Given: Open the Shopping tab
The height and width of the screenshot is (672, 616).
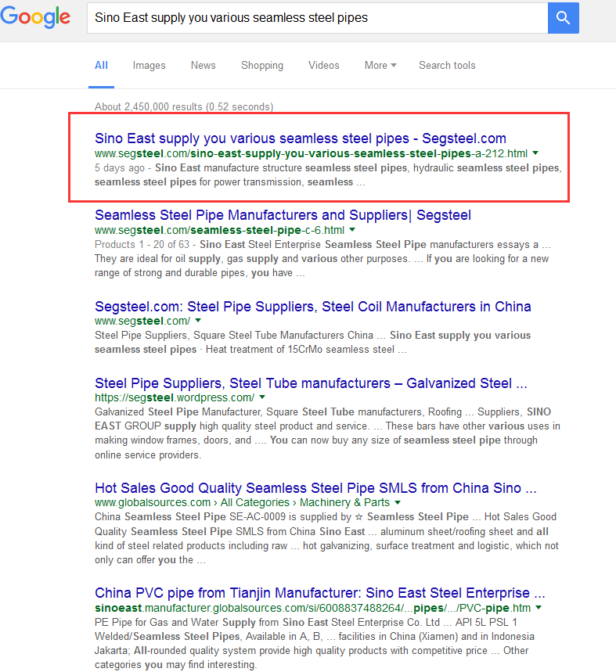Looking at the screenshot, I should pyautogui.click(x=262, y=66).
